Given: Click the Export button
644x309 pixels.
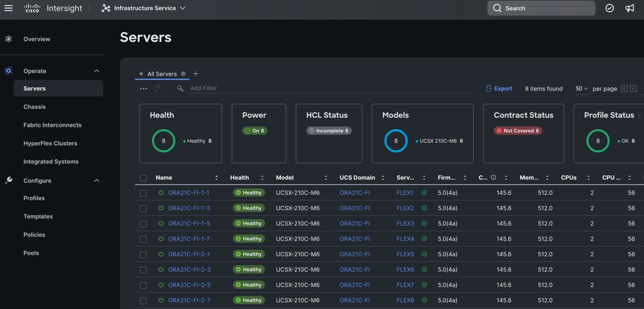Looking at the screenshot, I should [499, 89].
